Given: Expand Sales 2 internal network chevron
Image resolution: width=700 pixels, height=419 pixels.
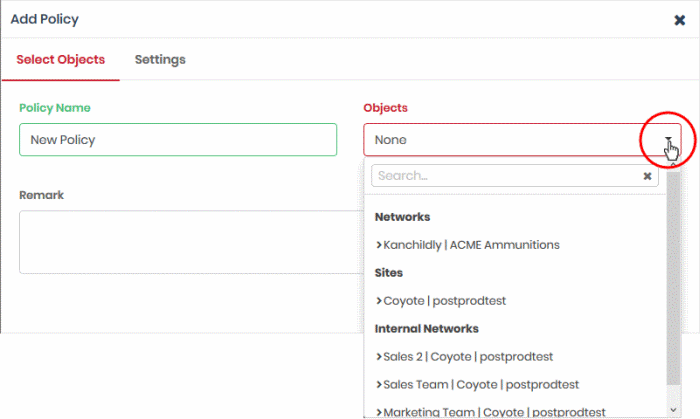Looking at the screenshot, I should tap(379, 356).
